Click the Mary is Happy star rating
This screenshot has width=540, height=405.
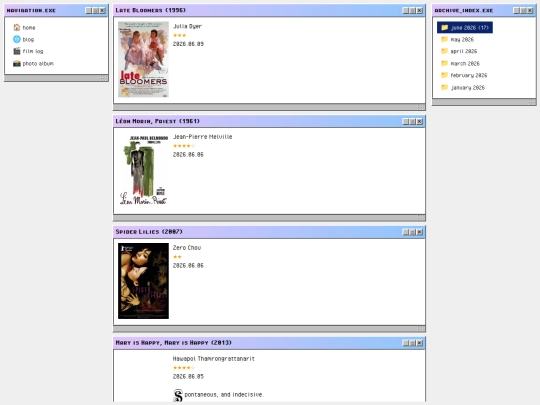click(x=184, y=368)
